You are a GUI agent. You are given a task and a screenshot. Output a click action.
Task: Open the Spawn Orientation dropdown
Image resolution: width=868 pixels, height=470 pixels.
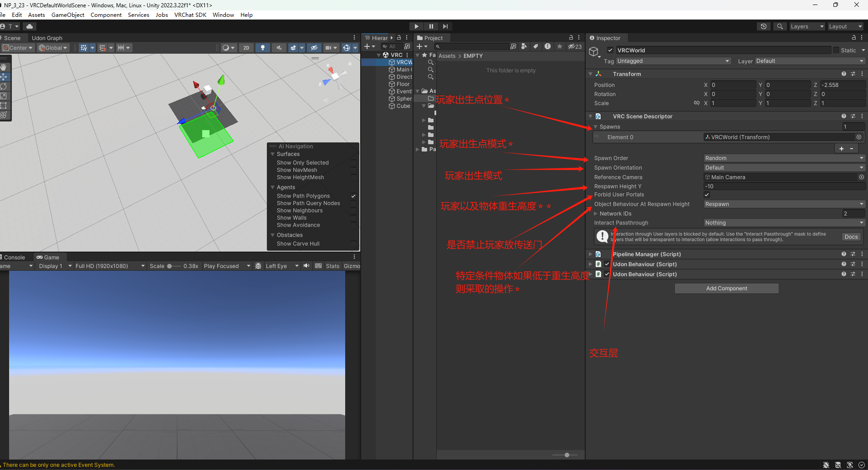coord(784,168)
